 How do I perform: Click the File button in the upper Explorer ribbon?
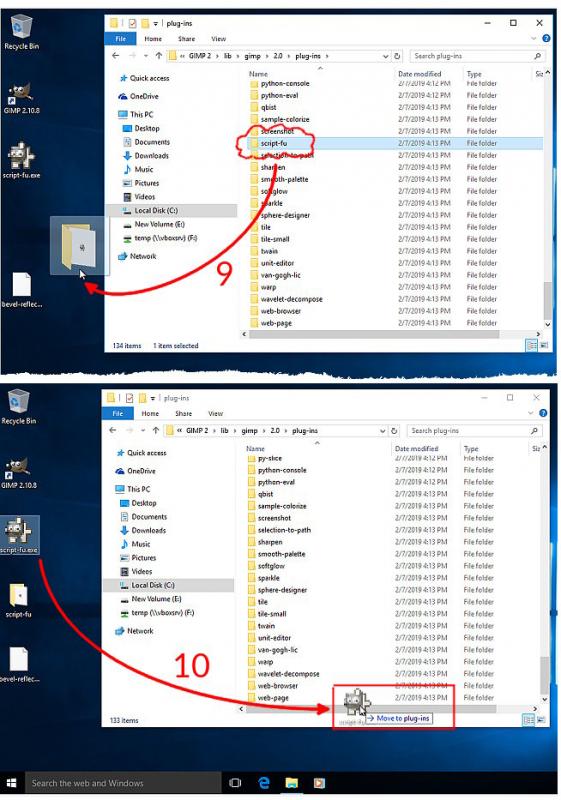pos(120,39)
